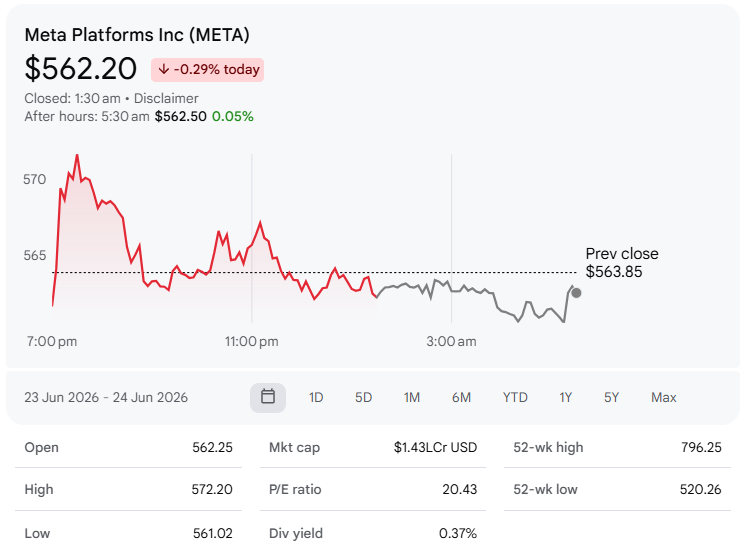Click the P/E ratio label

click(x=295, y=489)
